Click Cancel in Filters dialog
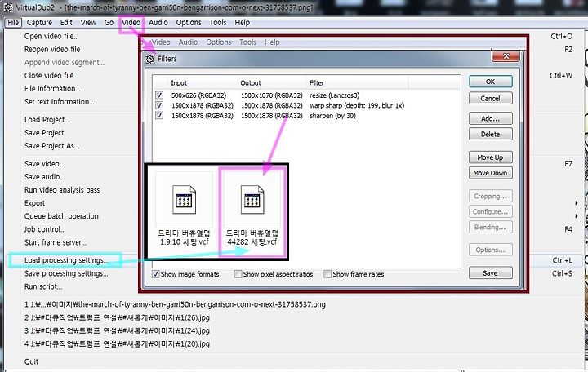588x372 pixels. point(491,99)
